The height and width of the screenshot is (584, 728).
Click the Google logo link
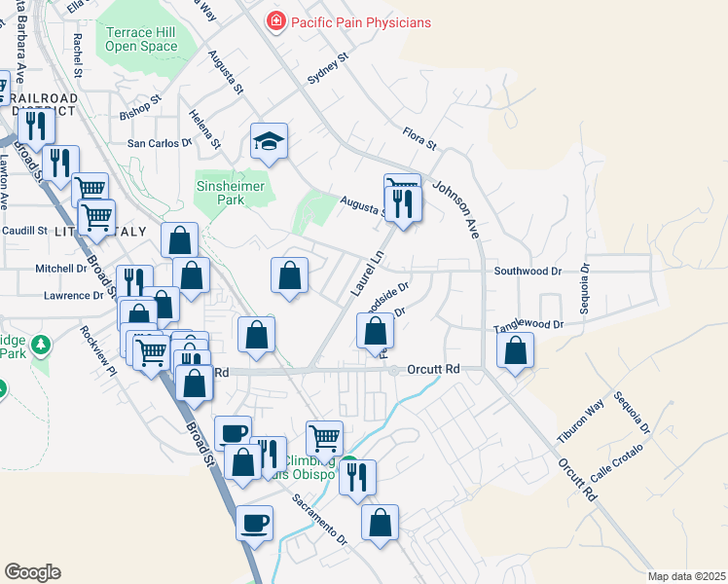(x=32, y=572)
